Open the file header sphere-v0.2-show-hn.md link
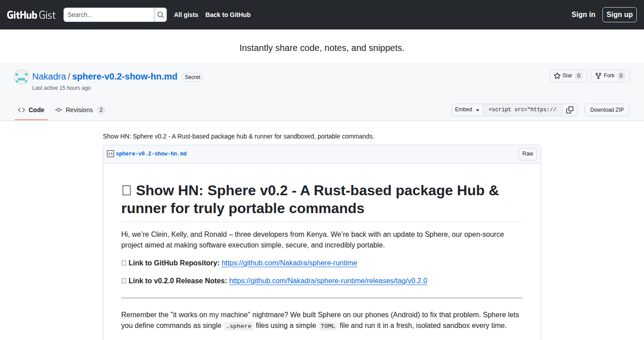This screenshot has width=644, height=340. 151,154
